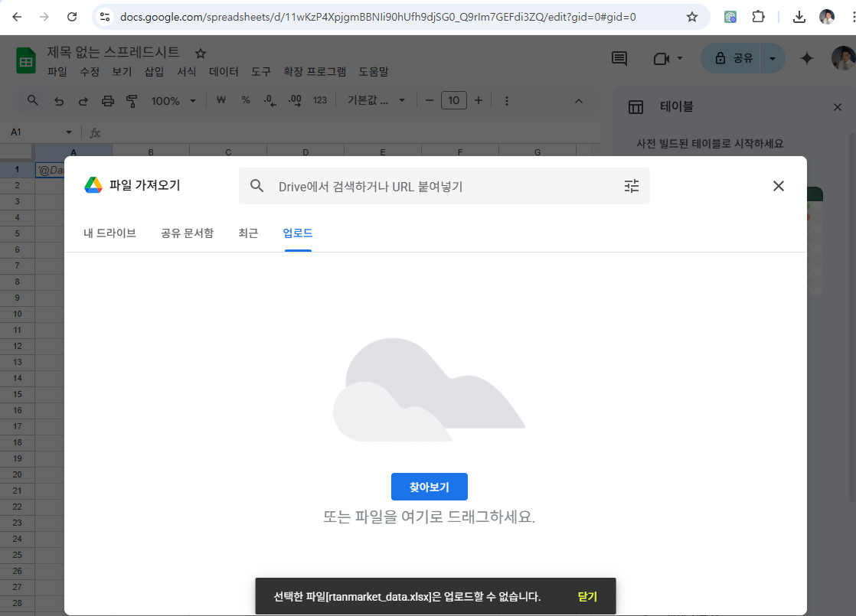Dismiss the upload error with 닫기
The image size is (856, 616).
[587, 596]
